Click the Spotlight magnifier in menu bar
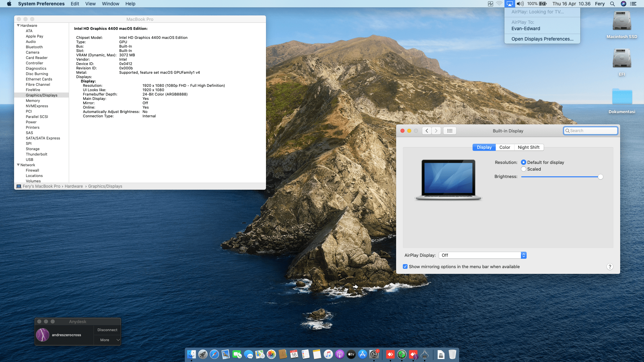The height and width of the screenshot is (362, 644). tap(612, 4)
